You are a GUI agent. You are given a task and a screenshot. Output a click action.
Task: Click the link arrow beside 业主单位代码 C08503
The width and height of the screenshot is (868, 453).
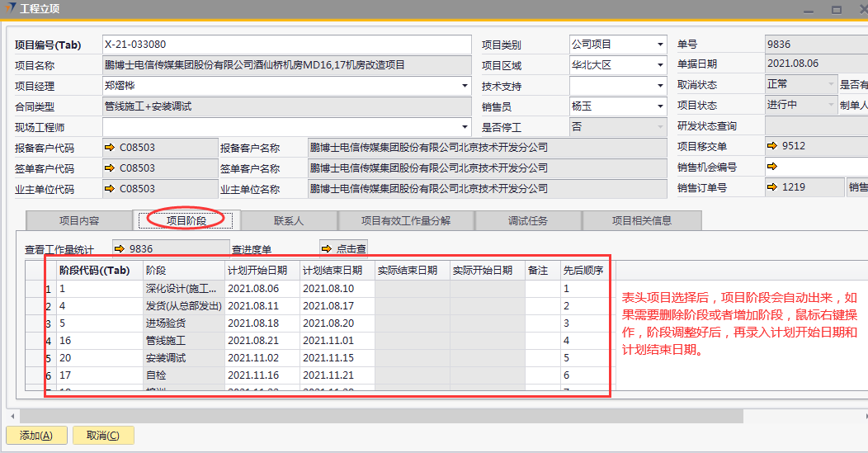[109, 189]
